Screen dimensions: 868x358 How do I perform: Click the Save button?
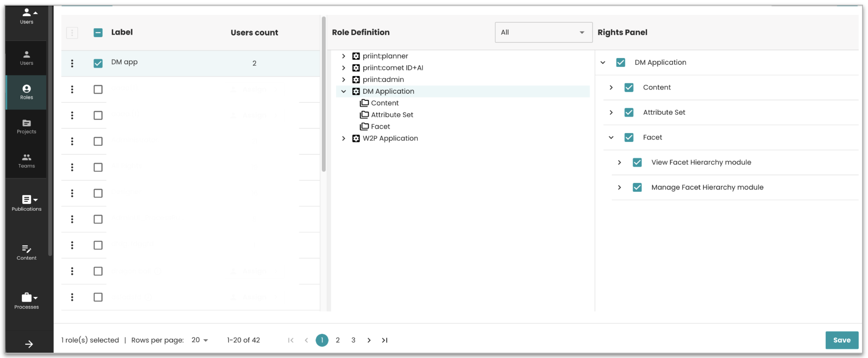[841, 340]
